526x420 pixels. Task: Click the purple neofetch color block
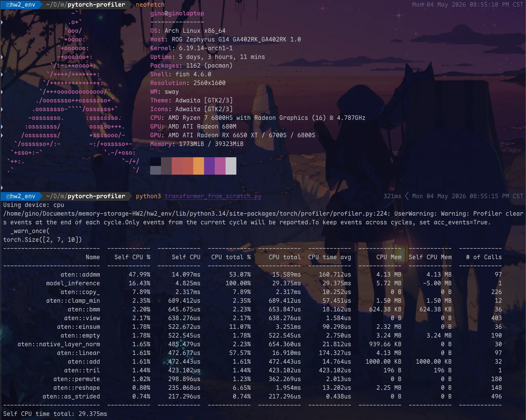point(209,166)
